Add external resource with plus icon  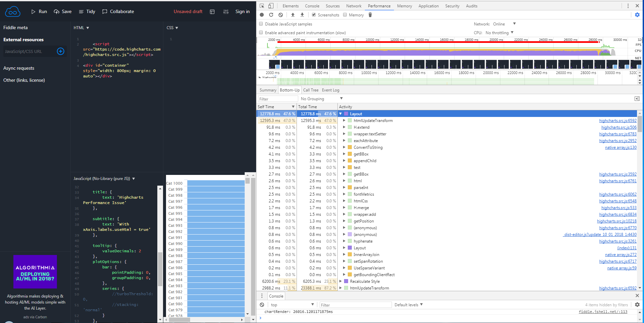click(x=61, y=51)
